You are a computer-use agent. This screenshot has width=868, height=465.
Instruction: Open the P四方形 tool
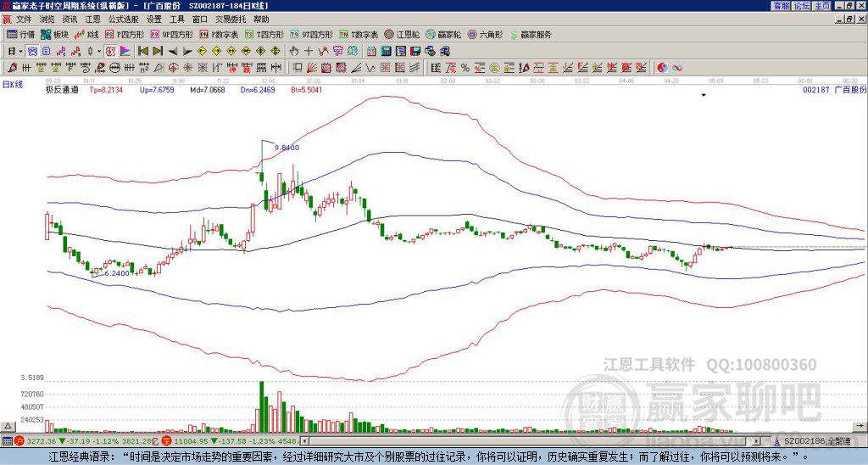[125, 34]
